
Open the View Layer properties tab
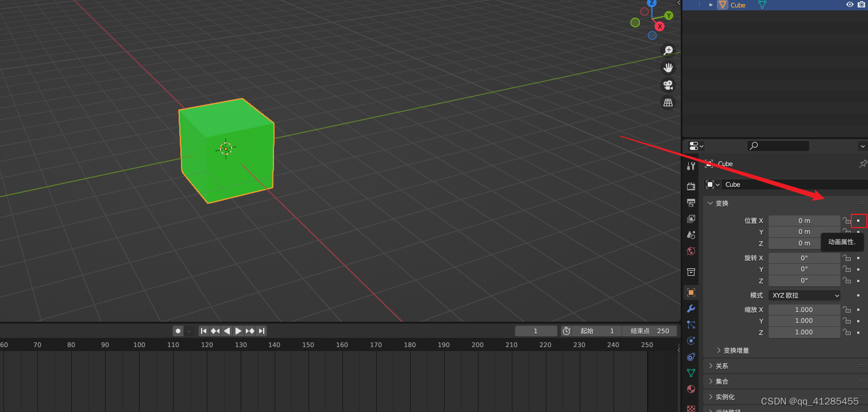[691, 219]
